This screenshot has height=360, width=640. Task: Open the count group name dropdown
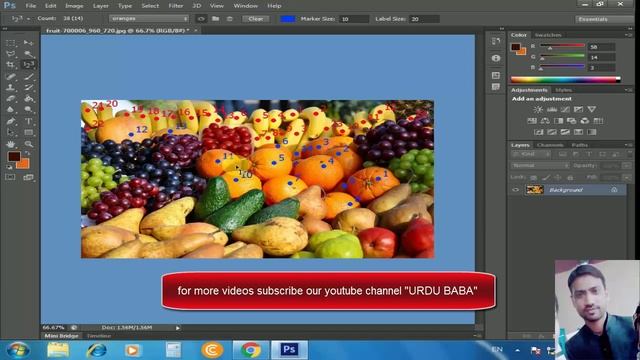pos(149,19)
